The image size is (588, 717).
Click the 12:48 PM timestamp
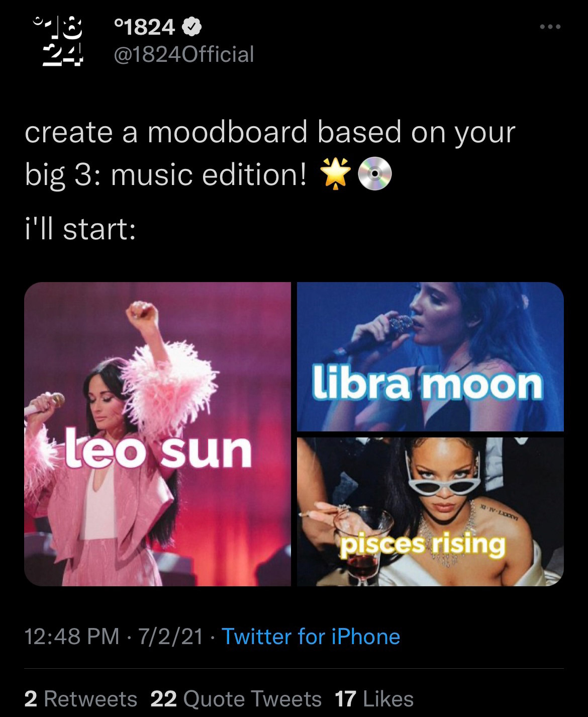72,637
